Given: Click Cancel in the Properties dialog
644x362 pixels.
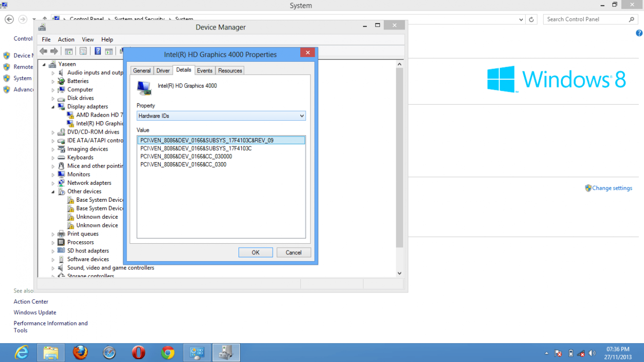Looking at the screenshot, I should click(x=294, y=252).
